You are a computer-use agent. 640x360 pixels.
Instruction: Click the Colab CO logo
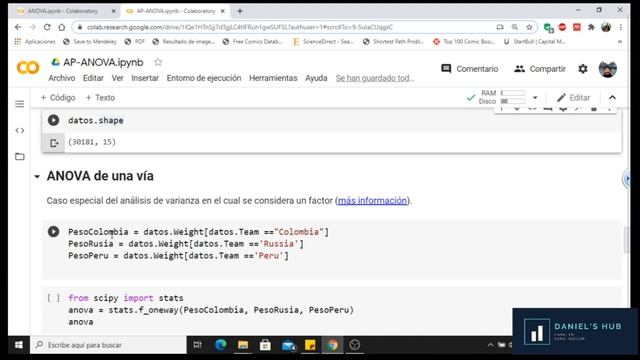(28, 67)
